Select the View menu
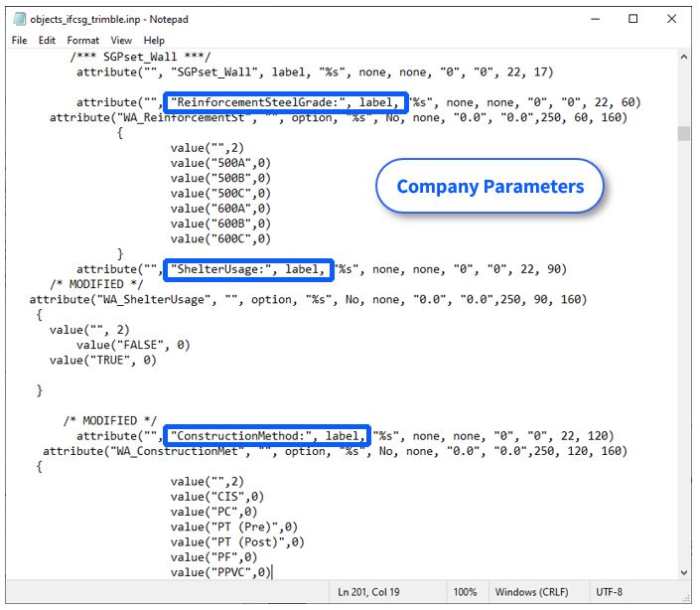The height and width of the screenshot is (610, 700). tap(121, 41)
